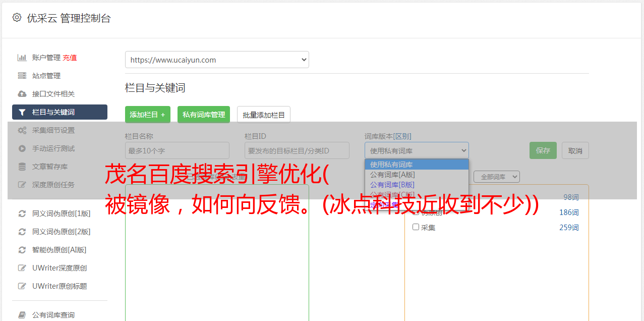Go to 站点管理
The height and width of the screenshot is (321, 644).
tap(46, 76)
